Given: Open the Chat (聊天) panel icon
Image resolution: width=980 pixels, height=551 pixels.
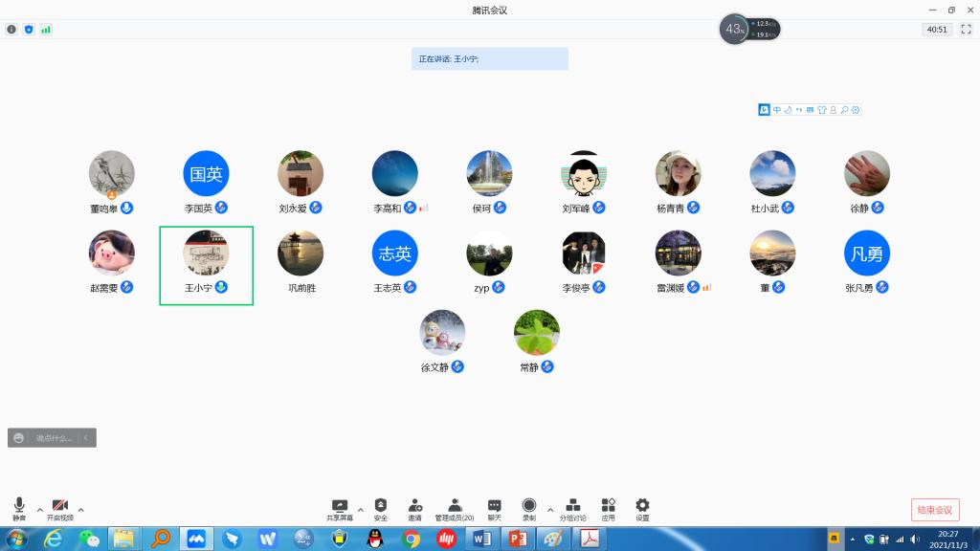Looking at the screenshot, I should 494,508.
